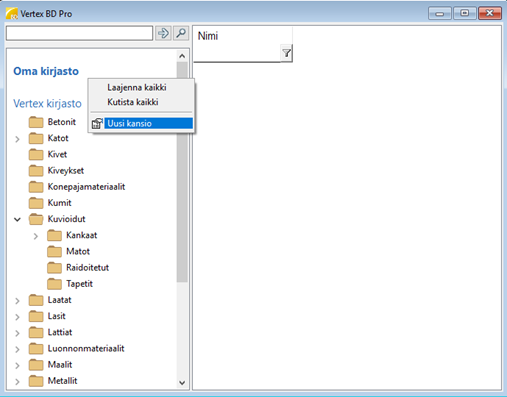Click the Katot folder icon

point(36,138)
